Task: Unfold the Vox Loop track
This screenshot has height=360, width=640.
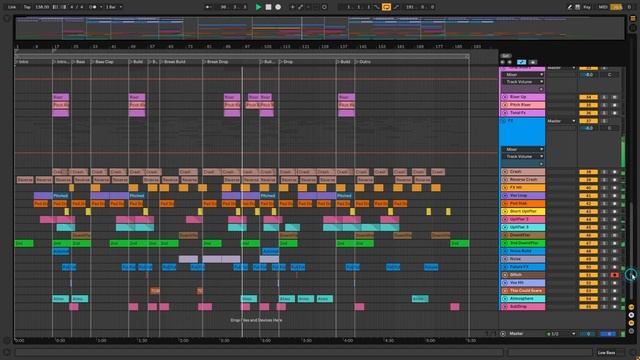Action: [x=504, y=196]
